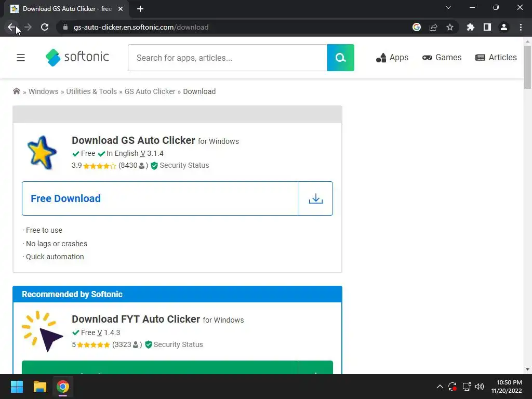
Task: Click the GS Auto Clicker star icon
Action: [42, 153]
